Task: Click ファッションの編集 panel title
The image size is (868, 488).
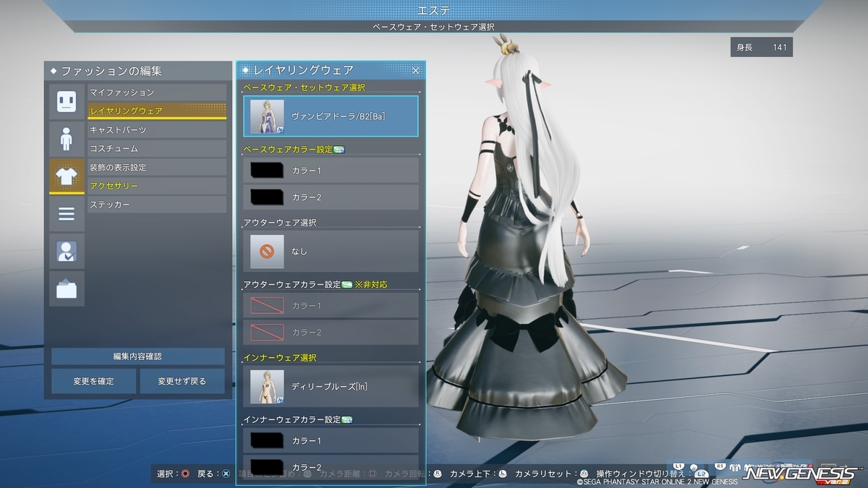Action: [x=111, y=71]
